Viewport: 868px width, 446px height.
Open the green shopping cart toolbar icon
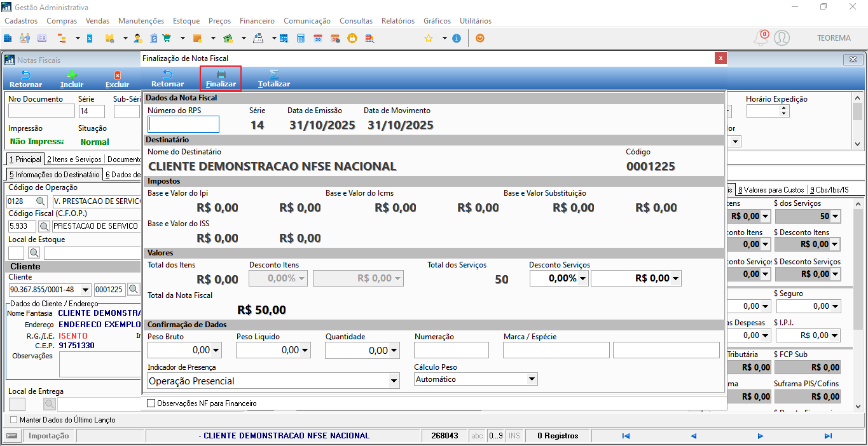tap(167, 38)
